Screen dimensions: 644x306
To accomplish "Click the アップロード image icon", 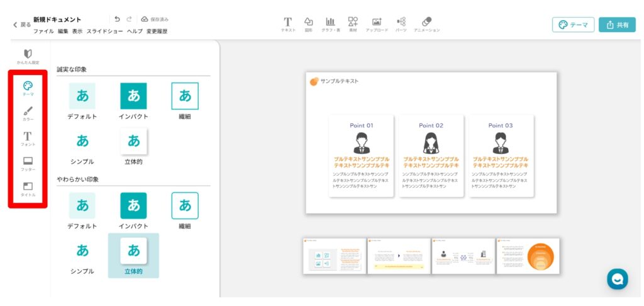I will pyautogui.click(x=376, y=24).
